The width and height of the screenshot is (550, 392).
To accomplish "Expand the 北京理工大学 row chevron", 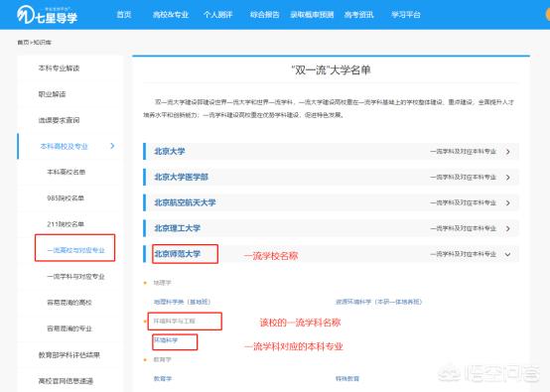I will (x=508, y=228).
